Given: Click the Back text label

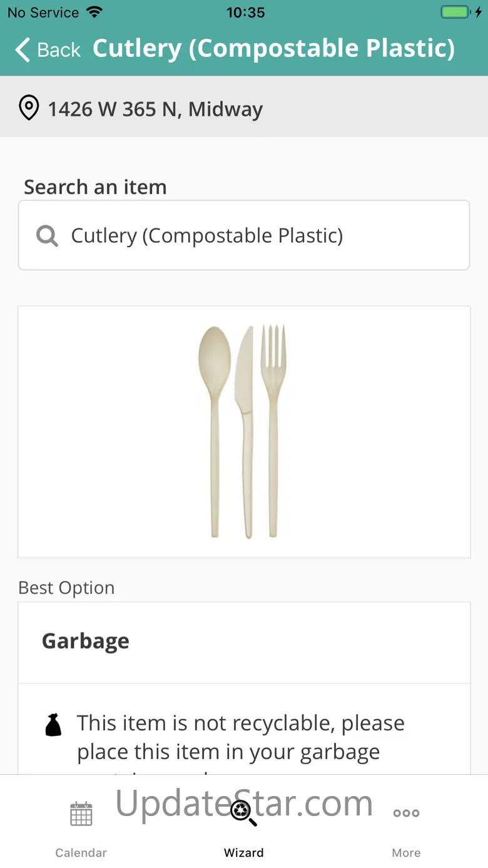Looking at the screenshot, I should tap(59, 50).
